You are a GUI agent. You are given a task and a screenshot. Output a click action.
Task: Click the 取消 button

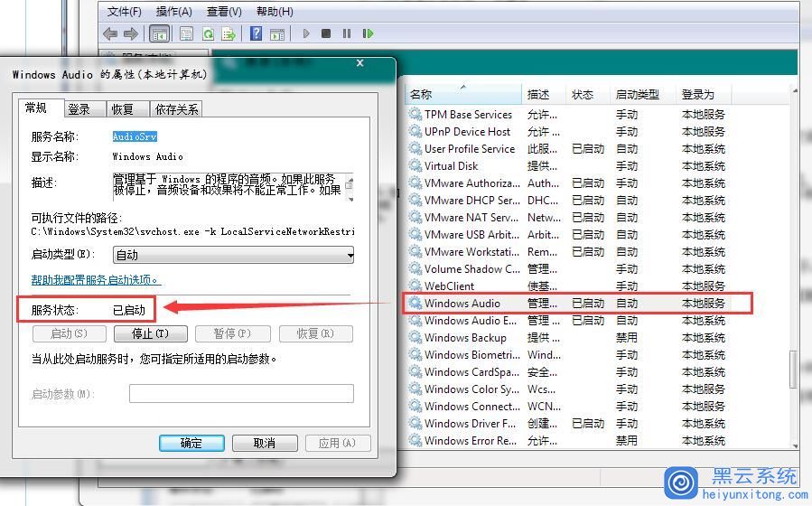(x=265, y=444)
